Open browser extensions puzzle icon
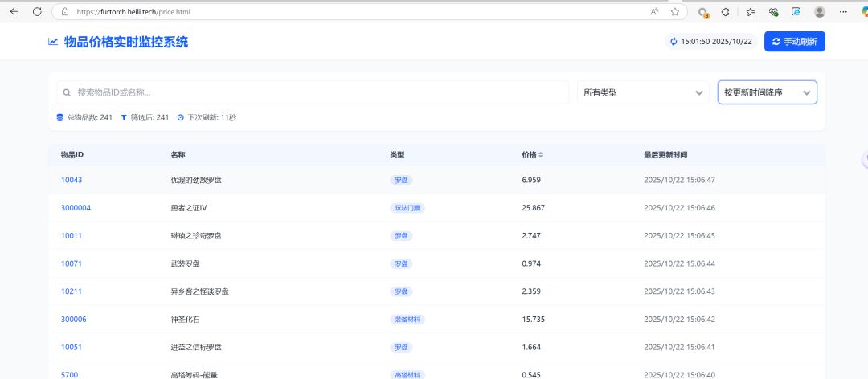This screenshot has width=868, height=379. [x=725, y=11]
